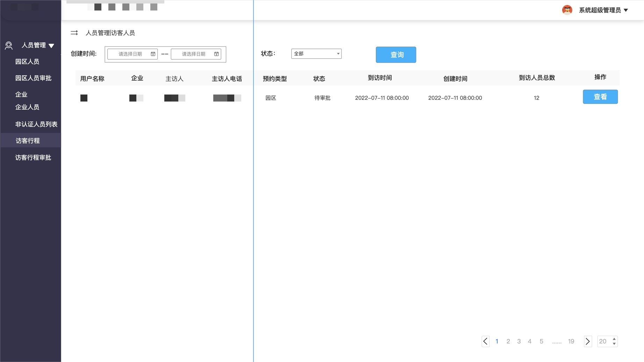The image size is (644, 362).
Task: Open 系统超级管理员 account dropdown
Action: pyautogui.click(x=603, y=10)
